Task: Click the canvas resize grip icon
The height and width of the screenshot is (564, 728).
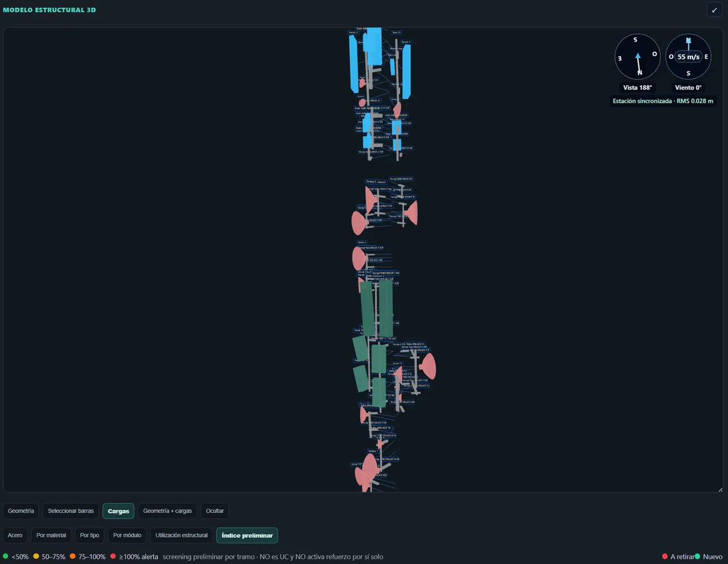Action: [720, 489]
